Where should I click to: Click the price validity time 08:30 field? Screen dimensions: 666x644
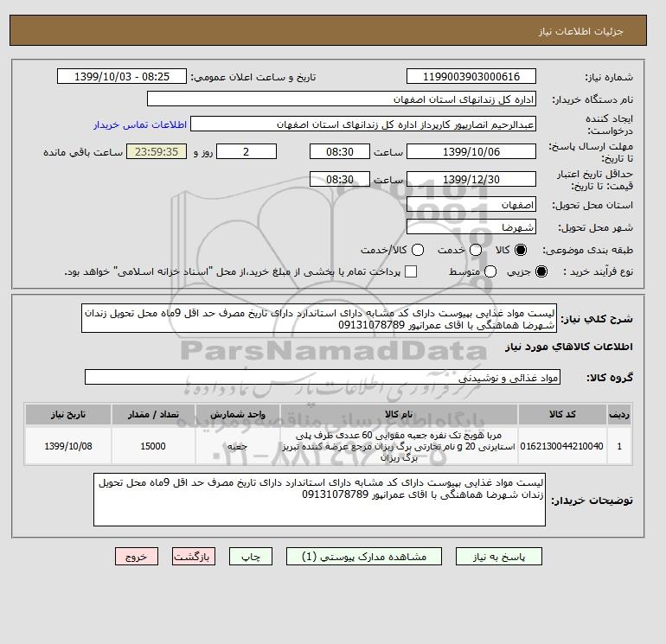(340, 179)
